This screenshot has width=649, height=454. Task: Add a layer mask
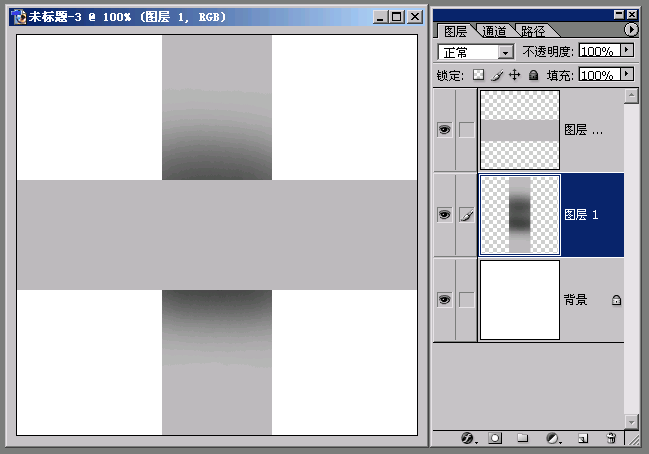495,438
